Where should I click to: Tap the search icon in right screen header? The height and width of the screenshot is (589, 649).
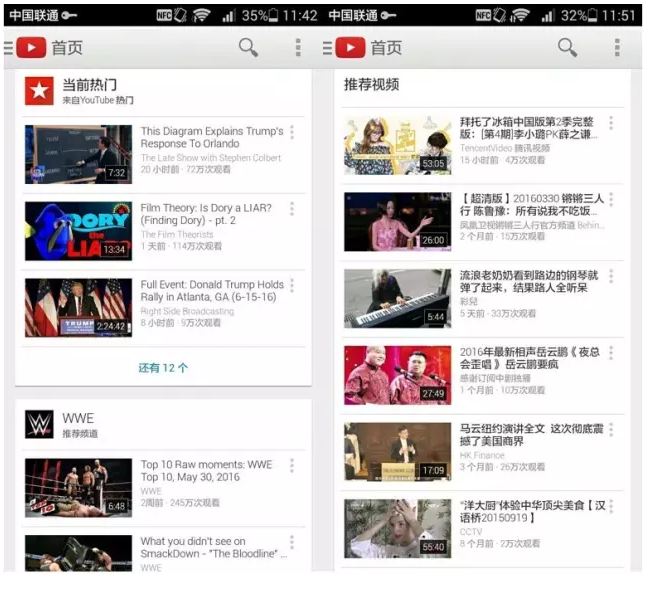(567, 47)
